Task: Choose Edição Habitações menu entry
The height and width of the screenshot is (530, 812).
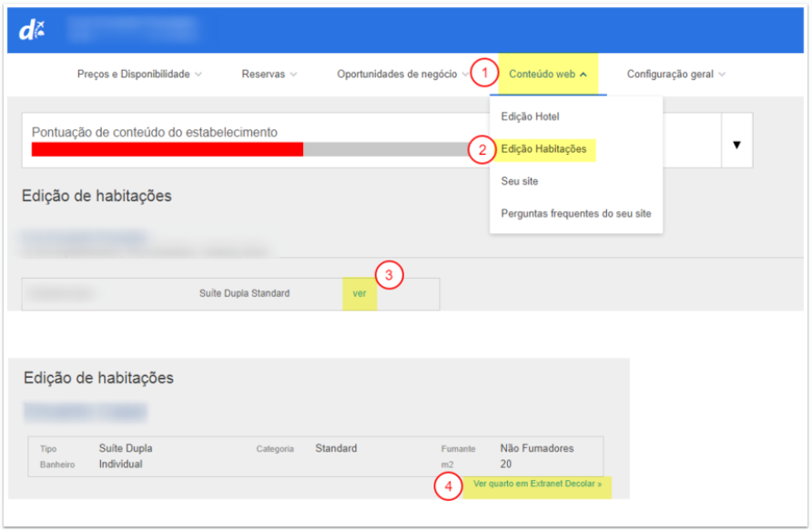Action: (543, 148)
